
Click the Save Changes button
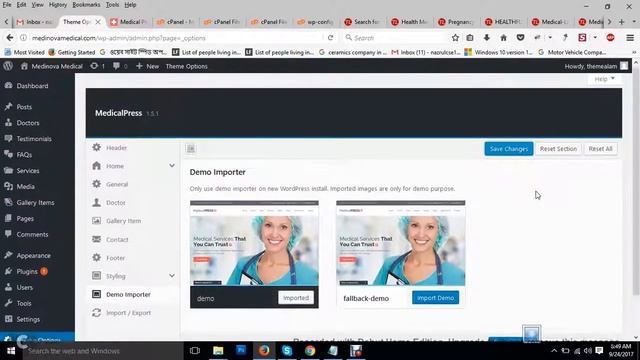[509, 149]
